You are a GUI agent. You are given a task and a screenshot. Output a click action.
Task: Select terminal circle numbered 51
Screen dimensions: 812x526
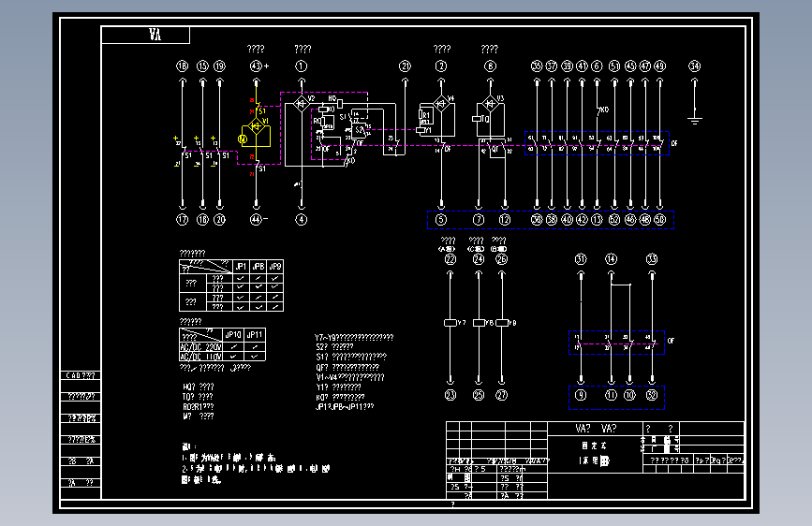(x=614, y=66)
